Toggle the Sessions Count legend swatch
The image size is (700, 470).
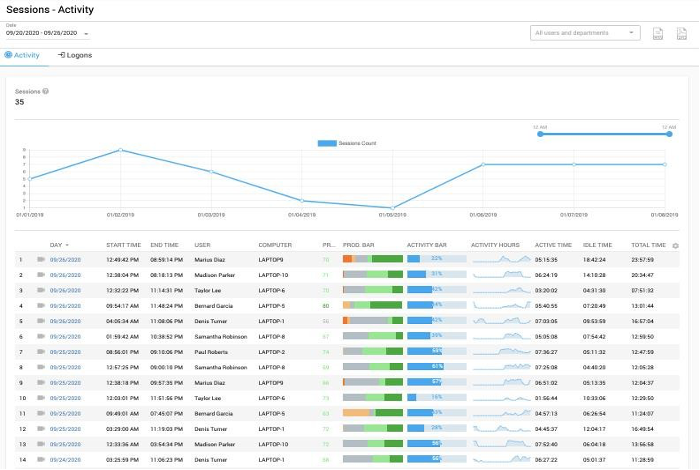pyautogui.click(x=327, y=143)
